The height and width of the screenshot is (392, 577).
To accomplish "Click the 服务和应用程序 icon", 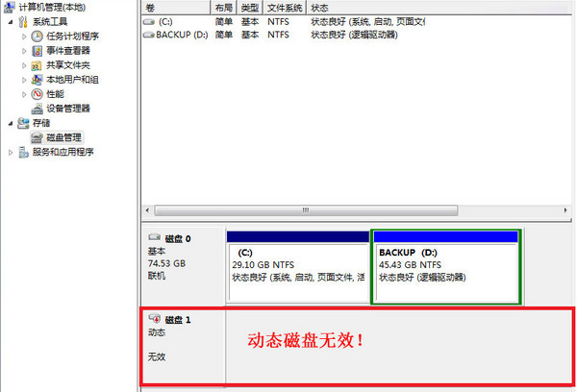I will [x=23, y=152].
